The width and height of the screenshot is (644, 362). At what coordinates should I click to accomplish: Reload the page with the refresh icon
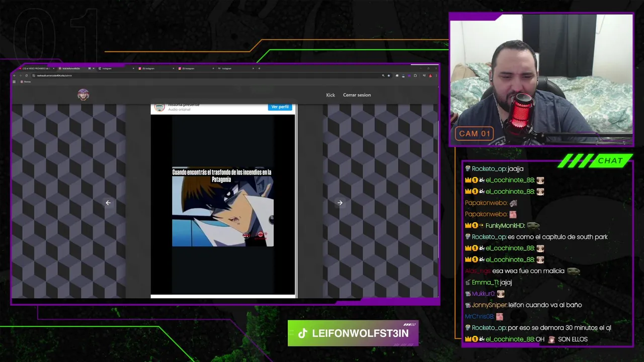27,75
